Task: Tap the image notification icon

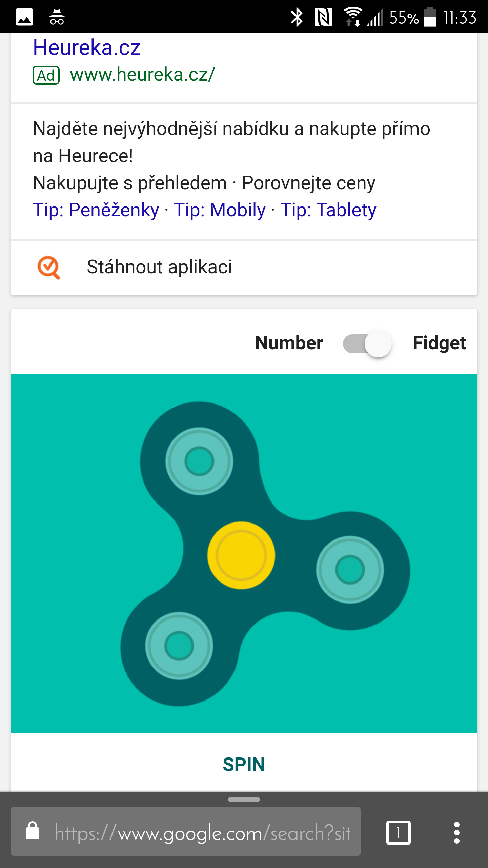Action: (x=24, y=17)
